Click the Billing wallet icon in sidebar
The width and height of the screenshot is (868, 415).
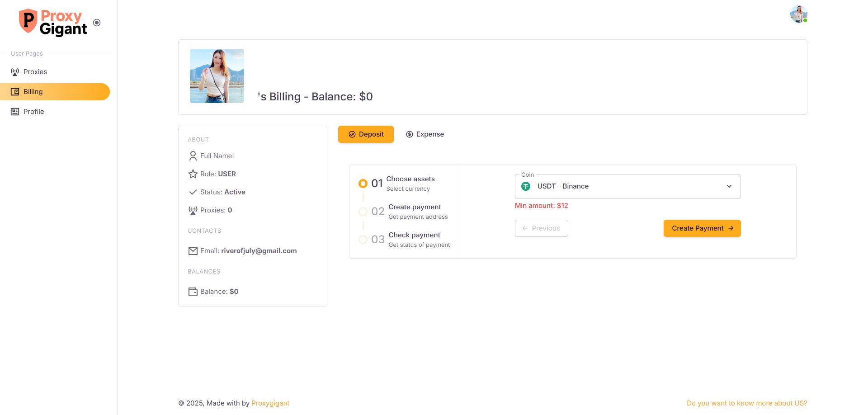[15, 92]
